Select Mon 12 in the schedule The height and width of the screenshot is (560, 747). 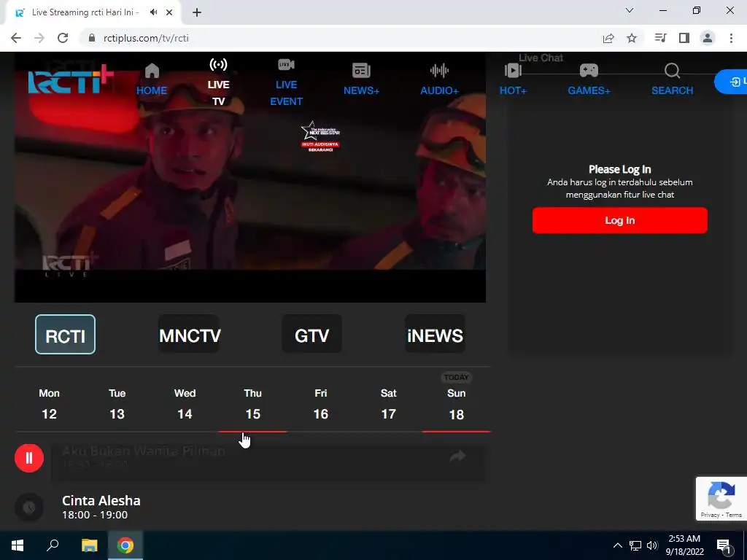pos(49,404)
